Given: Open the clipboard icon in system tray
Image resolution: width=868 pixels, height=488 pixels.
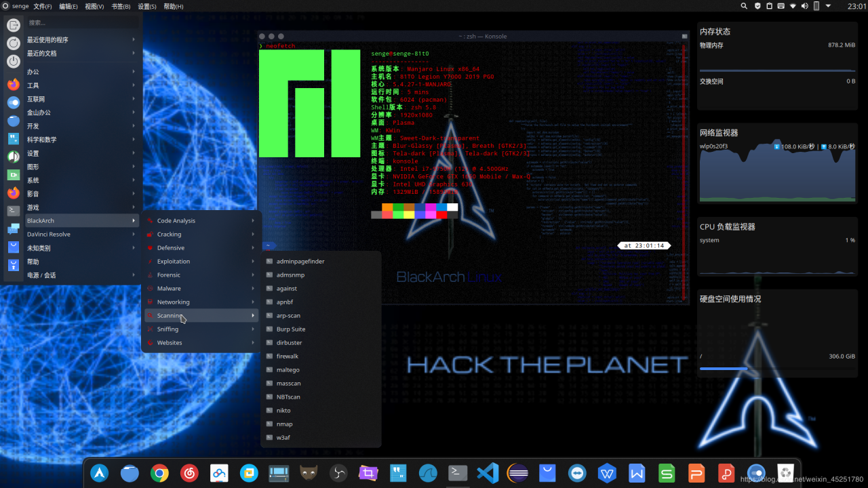Looking at the screenshot, I should (769, 6).
